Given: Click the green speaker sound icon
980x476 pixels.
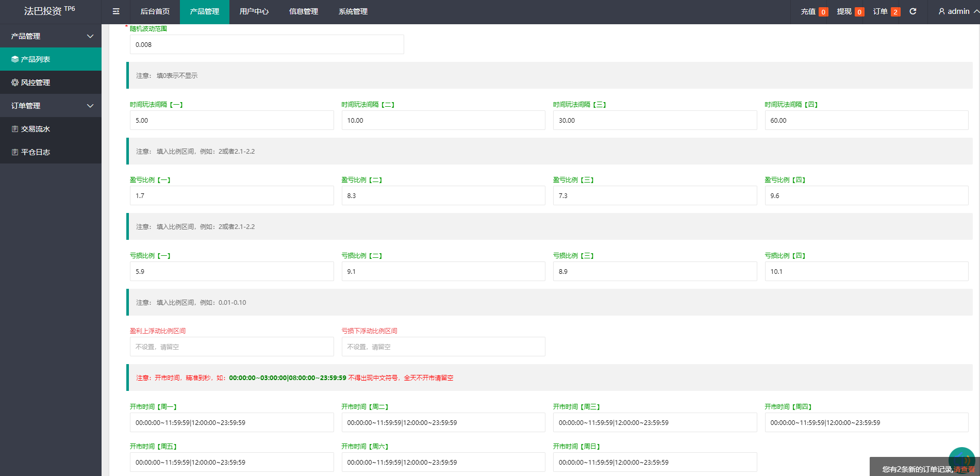Looking at the screenshot, I should point(961,459).
